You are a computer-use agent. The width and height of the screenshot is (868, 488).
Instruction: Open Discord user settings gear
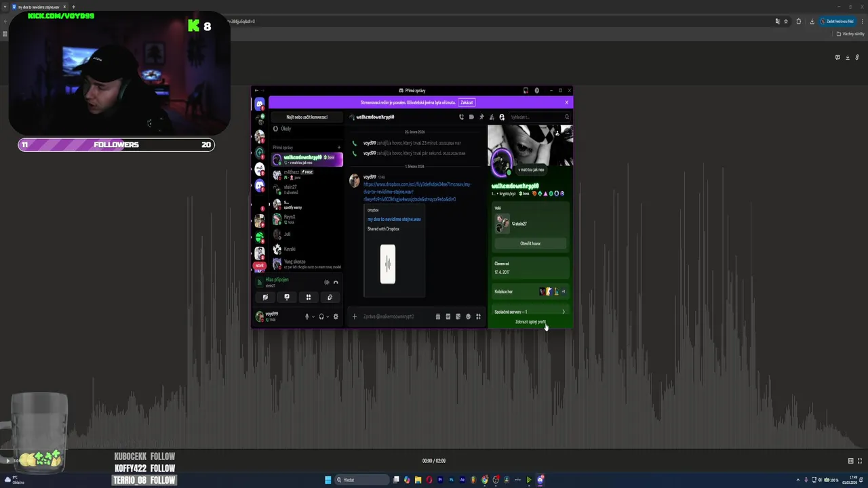[x=336, y=317]
